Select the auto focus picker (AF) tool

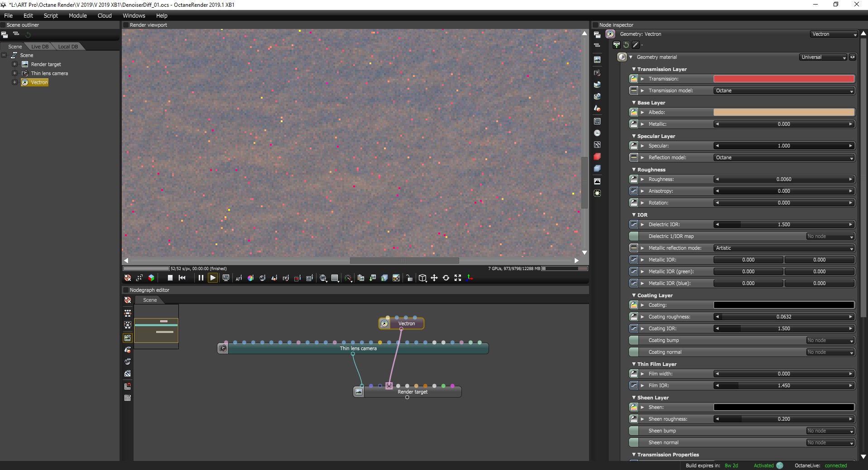pyautogui.click(x=239, y=278)
